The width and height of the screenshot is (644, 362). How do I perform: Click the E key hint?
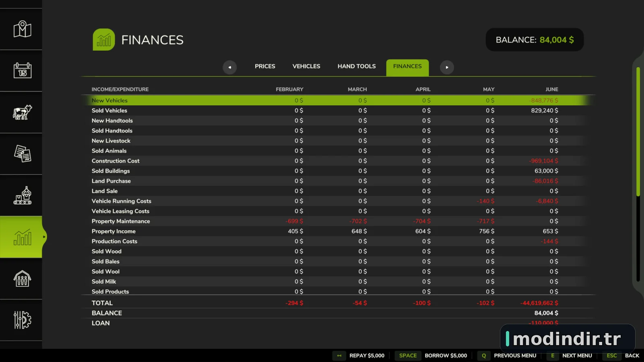pos(553,356)
